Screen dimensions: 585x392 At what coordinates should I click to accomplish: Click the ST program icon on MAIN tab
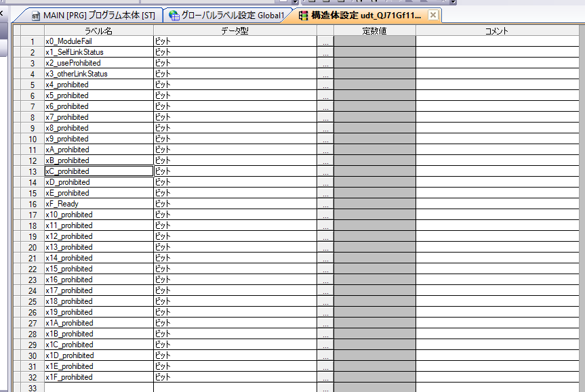pos(36,16)
